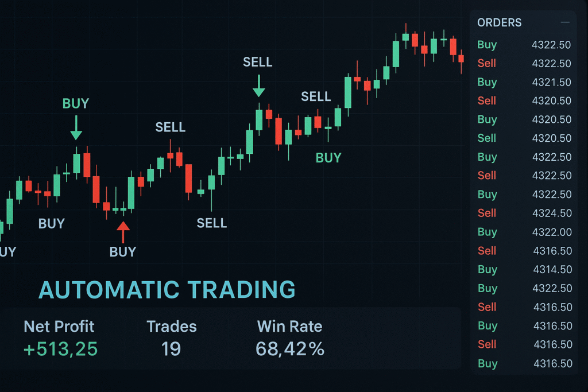Collapse the ORDERS panel using the dash icon
The image size is (588, 392).
click(x=566, y=23)
